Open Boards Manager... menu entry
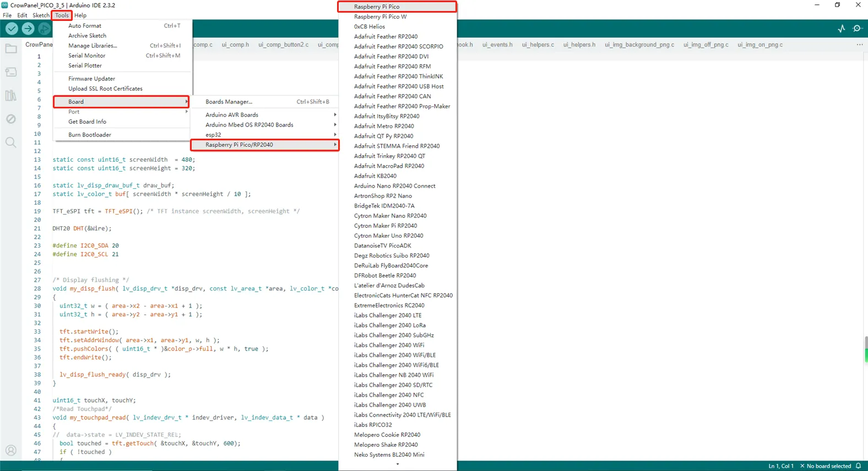Viewport: 868px width, 471px height. [229, 102]
